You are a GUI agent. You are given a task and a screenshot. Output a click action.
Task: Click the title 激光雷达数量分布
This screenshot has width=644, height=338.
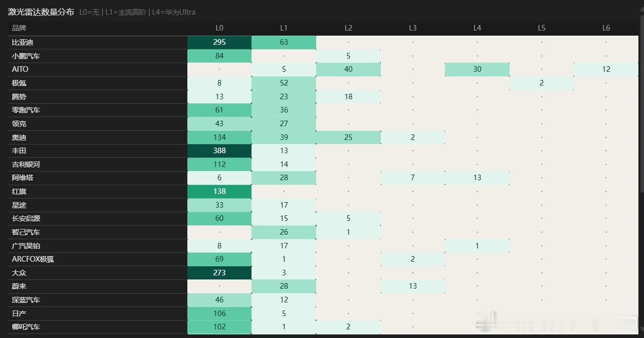(41, 12)
